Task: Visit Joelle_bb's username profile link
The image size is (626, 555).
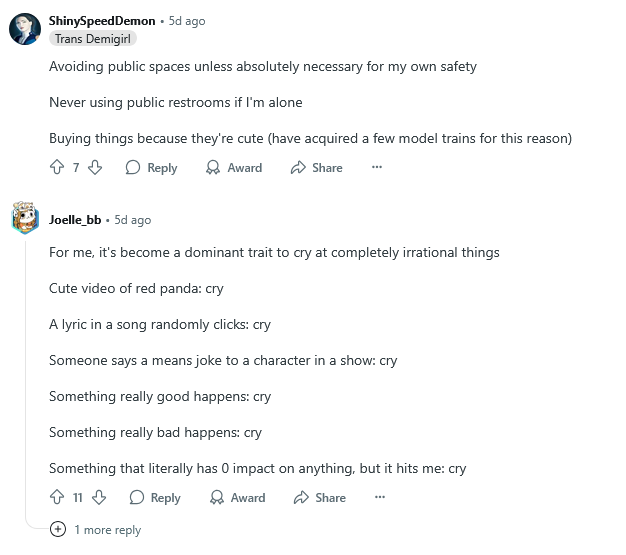Action: point(75,219)
